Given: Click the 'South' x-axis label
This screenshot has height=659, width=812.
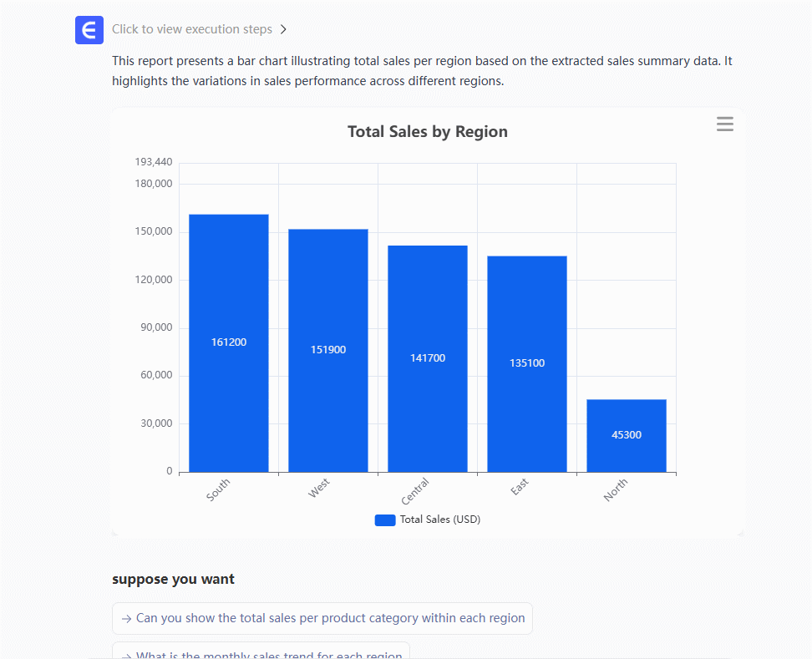Looking at the screenshot, I should (218, 489).
